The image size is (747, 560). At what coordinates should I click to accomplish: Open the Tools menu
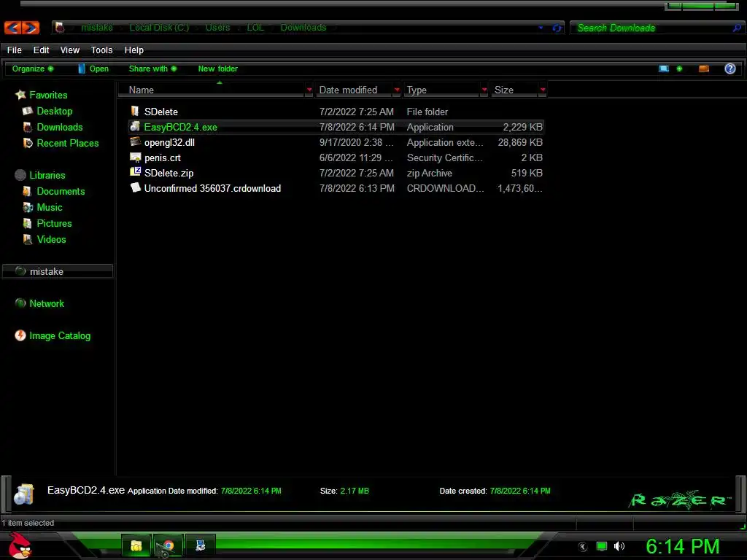coord(101,50)
